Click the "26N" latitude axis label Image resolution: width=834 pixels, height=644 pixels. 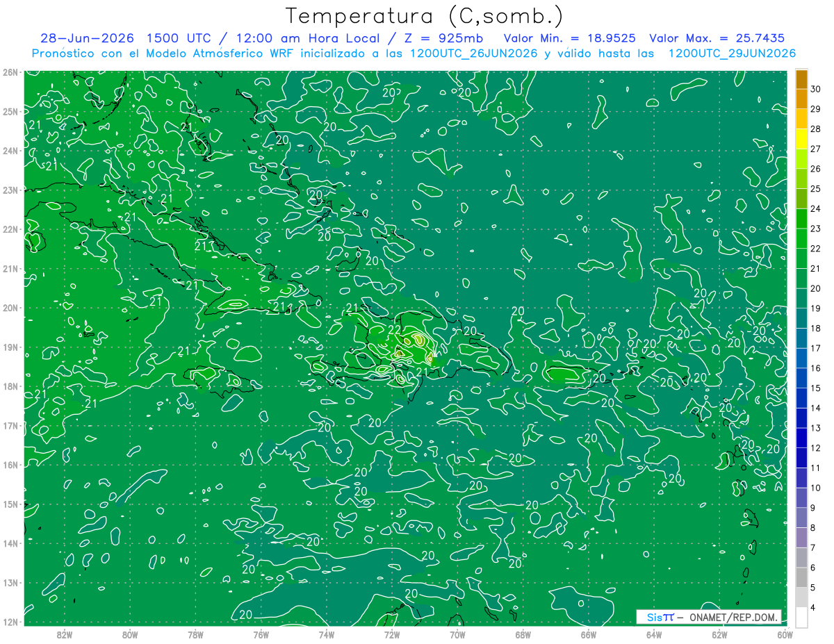(x=10, y=72)
